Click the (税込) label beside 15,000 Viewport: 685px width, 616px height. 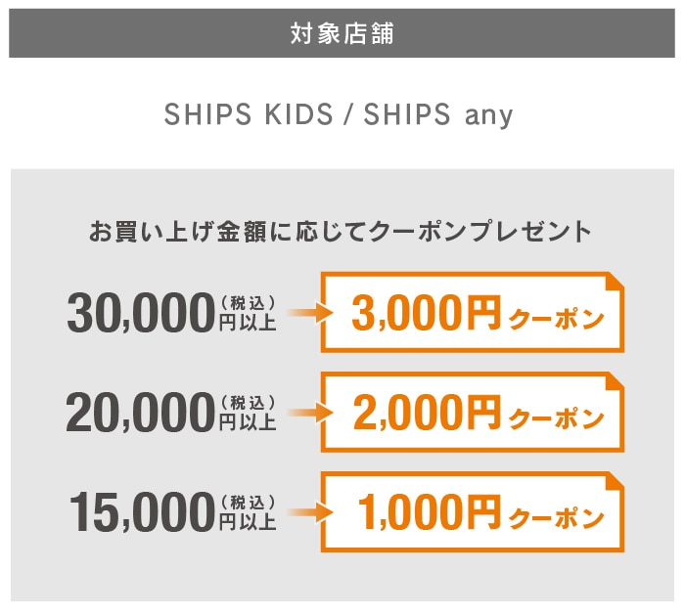[247, 501]
